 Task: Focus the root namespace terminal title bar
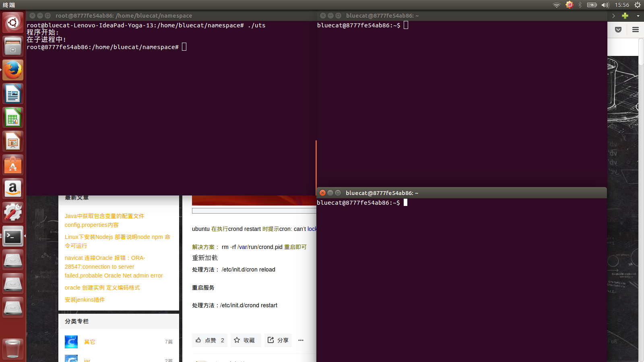tap(171, 16)
